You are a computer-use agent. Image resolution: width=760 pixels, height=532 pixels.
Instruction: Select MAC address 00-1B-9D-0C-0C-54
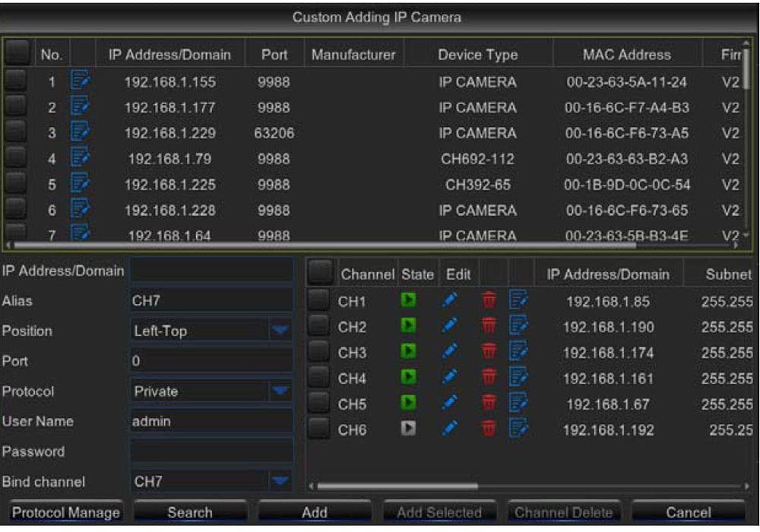pos(627,185)
